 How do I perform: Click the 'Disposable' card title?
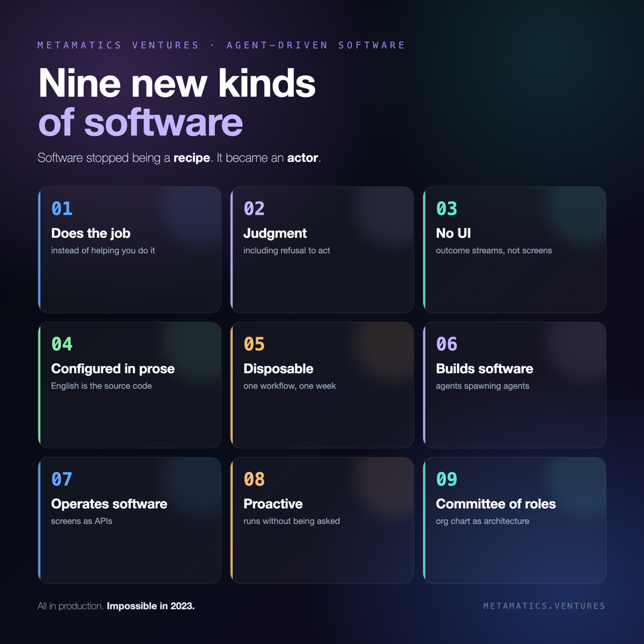point(279,369)
